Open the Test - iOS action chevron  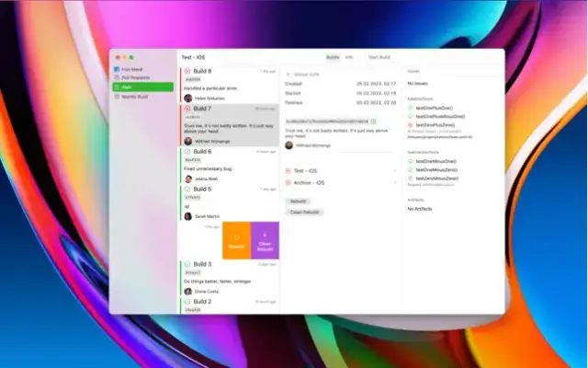(x=395, y=171)
